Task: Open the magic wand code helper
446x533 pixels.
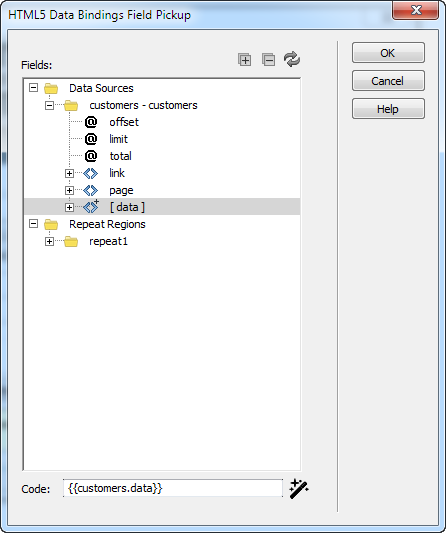Action: pyautogui.click(x=298, y=489)
